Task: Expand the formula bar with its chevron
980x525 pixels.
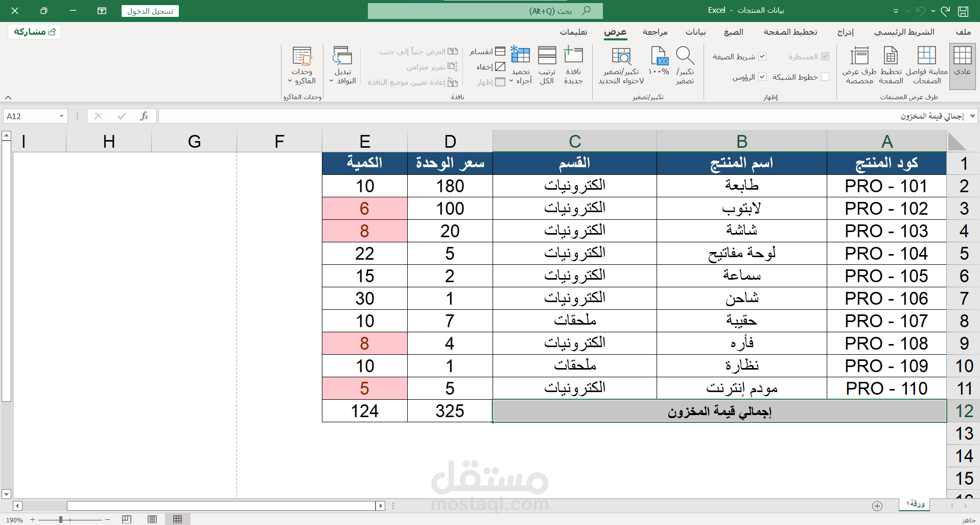Action: click(972, 116)
